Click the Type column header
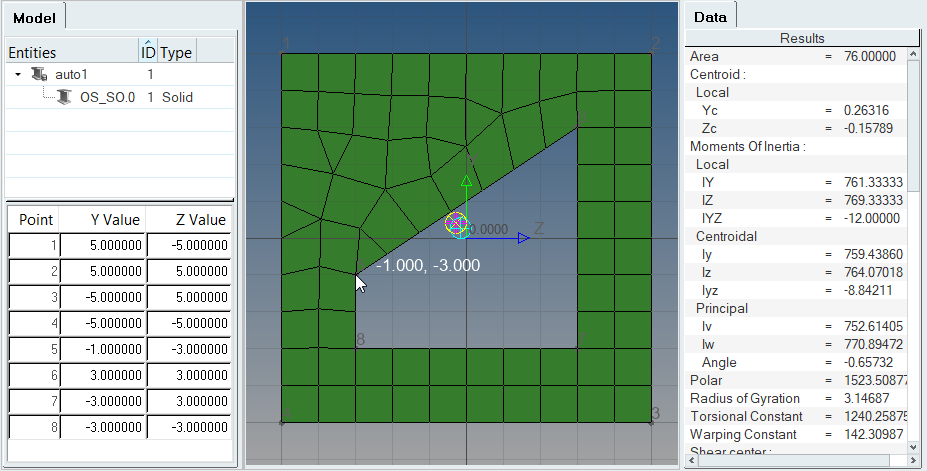The image size is (927, 471). [176, 52]
